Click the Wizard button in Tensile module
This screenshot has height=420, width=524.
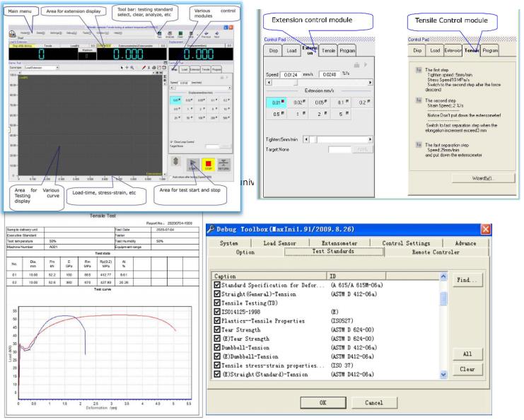(484, 177)
